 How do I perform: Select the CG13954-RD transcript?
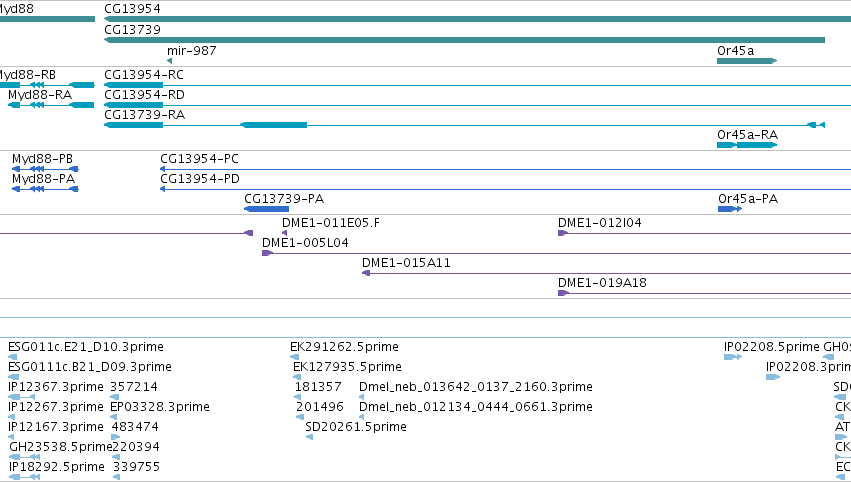pos(477,105)
